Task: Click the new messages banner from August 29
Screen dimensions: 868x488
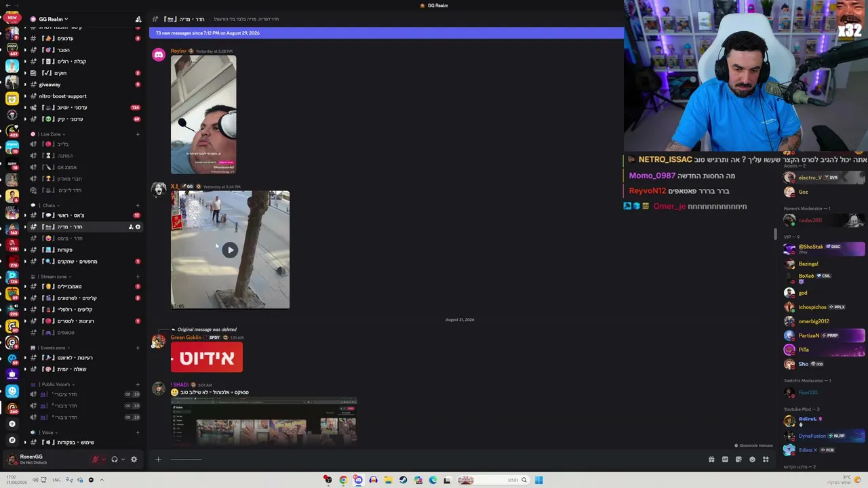Action: [x=386, y=33]
